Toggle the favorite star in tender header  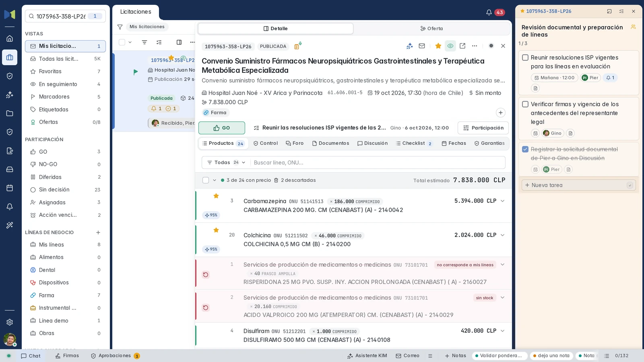pyautogui.click(x=438, y=46)
